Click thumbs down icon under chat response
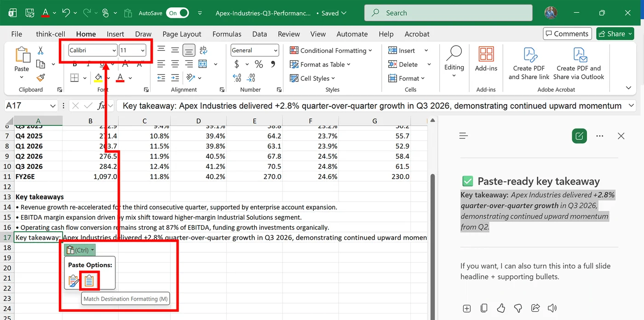 (518, 308)
